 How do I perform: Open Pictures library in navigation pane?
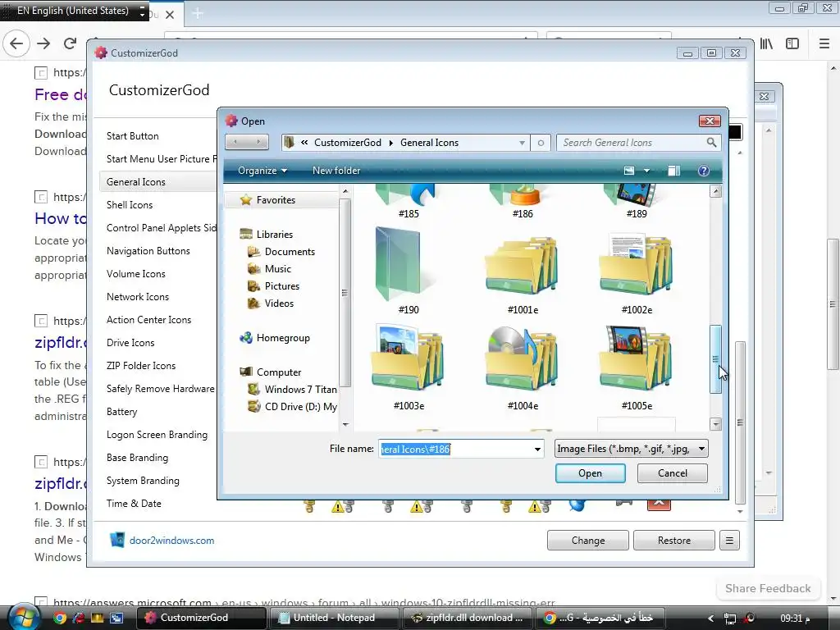tap(282, 285)
